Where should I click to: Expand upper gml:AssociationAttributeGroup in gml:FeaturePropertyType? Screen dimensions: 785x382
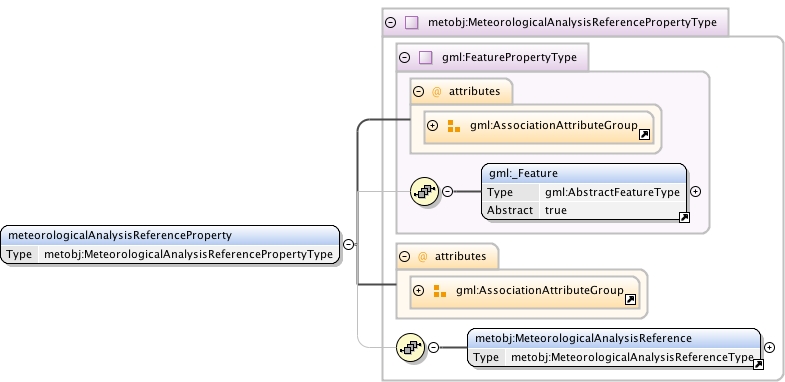coord(433,126)
